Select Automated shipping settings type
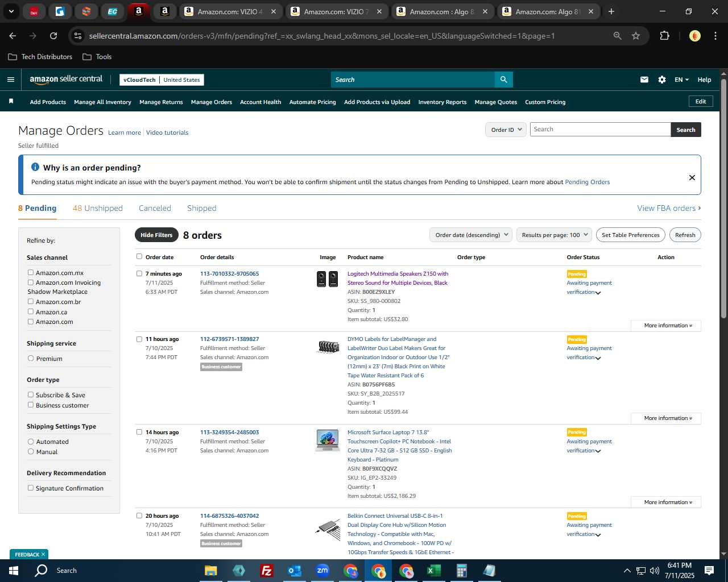The image size is (728, 582). pos(31,442)
